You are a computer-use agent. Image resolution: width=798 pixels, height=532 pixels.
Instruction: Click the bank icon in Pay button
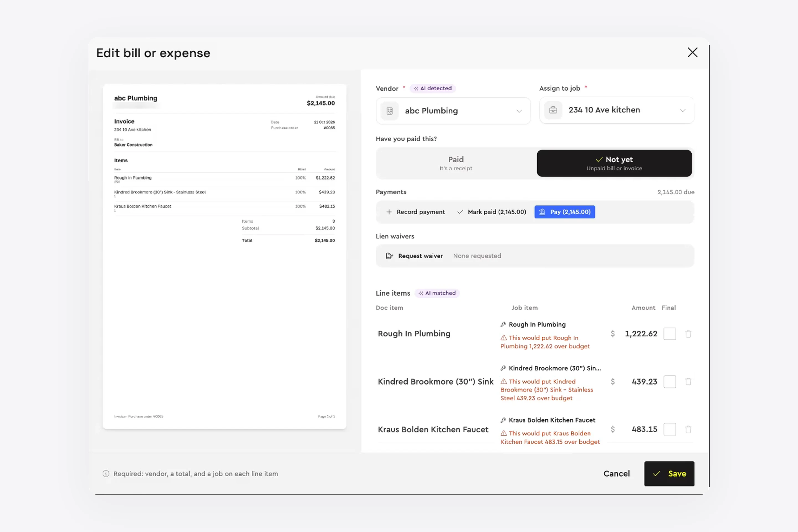542,212
